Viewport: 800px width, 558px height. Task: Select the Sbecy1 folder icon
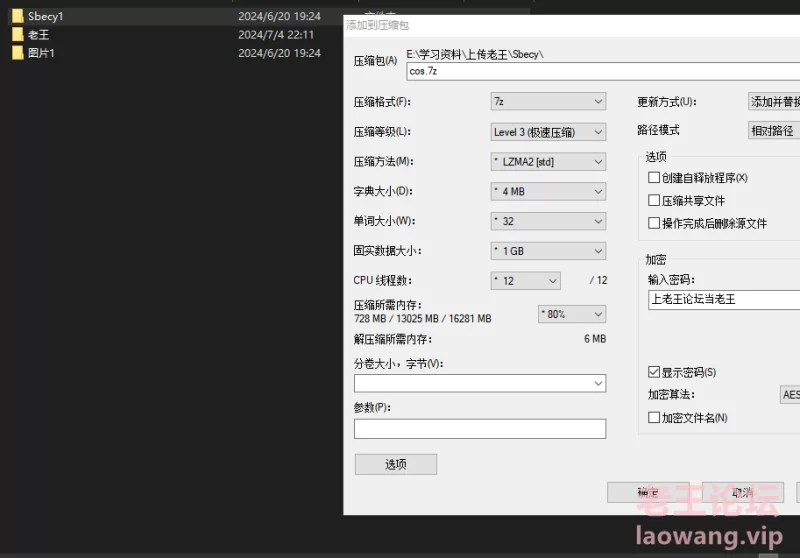pyautogui.click(x=18, y=16)
